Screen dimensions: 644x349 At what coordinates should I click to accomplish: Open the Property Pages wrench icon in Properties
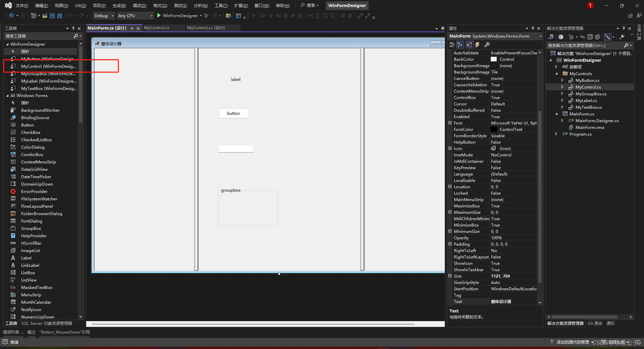pos(487,45)
